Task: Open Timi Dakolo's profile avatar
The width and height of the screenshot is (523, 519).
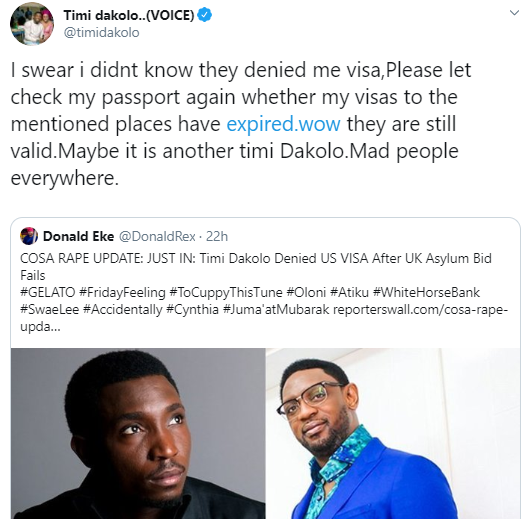Action: click(32, 24)
